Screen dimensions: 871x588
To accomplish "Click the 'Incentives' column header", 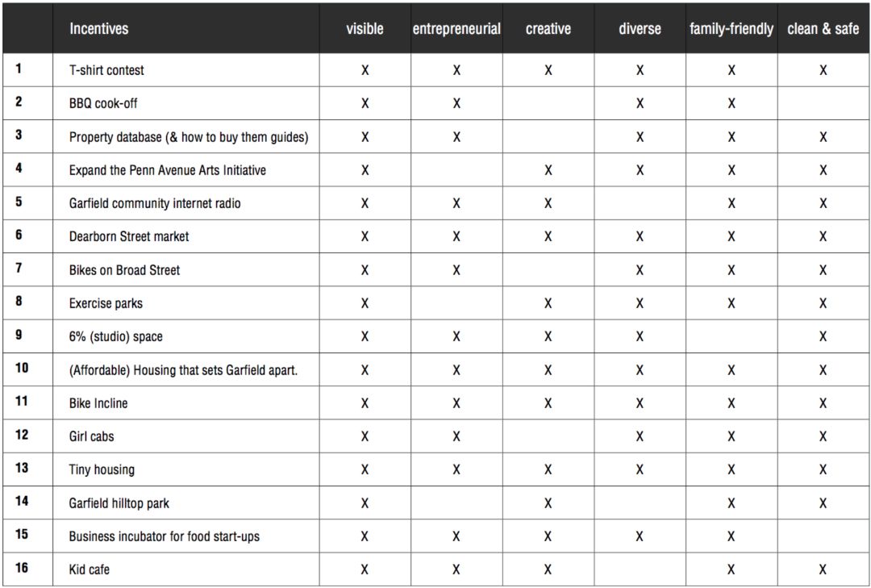I will [x=99, y=29].
